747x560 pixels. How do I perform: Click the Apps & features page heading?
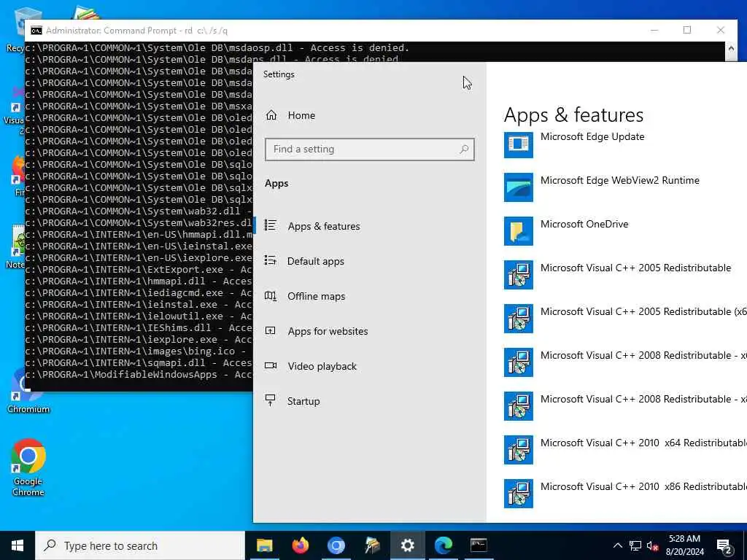click(573, 114)
